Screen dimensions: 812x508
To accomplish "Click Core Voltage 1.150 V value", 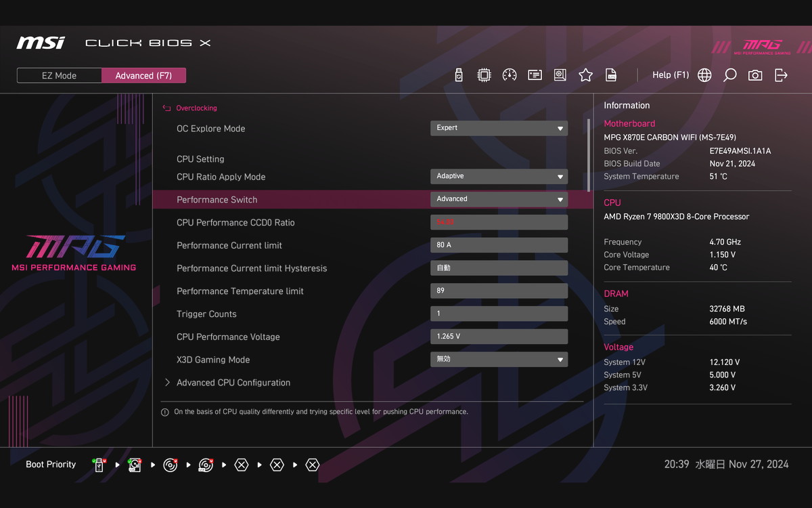I will [x=722, y=255].
